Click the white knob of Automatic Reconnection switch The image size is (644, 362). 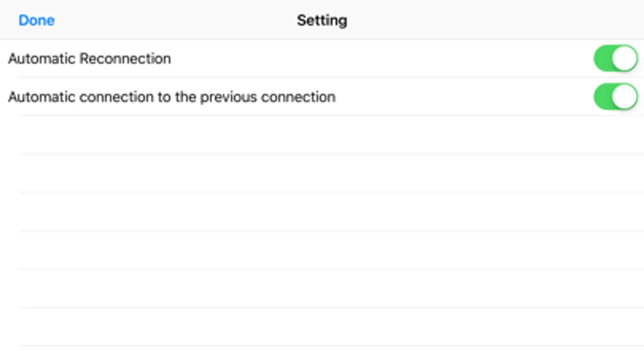pyautogui.click(x=624, y=58)
